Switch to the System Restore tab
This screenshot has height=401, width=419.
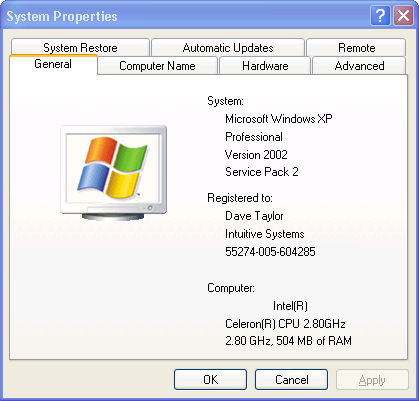[80, 47]
